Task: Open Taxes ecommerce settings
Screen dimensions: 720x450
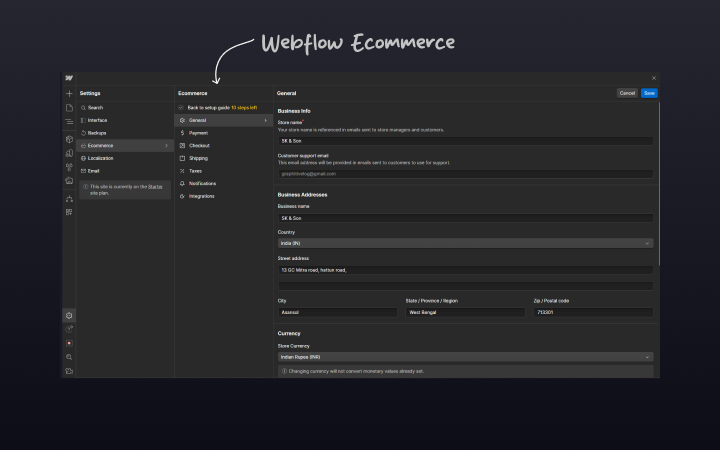Action: pyautogui.click(x=224, y=171)
